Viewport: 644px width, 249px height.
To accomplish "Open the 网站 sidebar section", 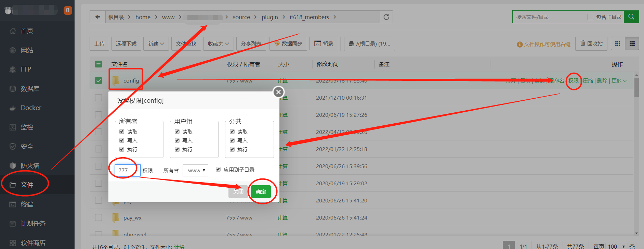I will point(37,50).
